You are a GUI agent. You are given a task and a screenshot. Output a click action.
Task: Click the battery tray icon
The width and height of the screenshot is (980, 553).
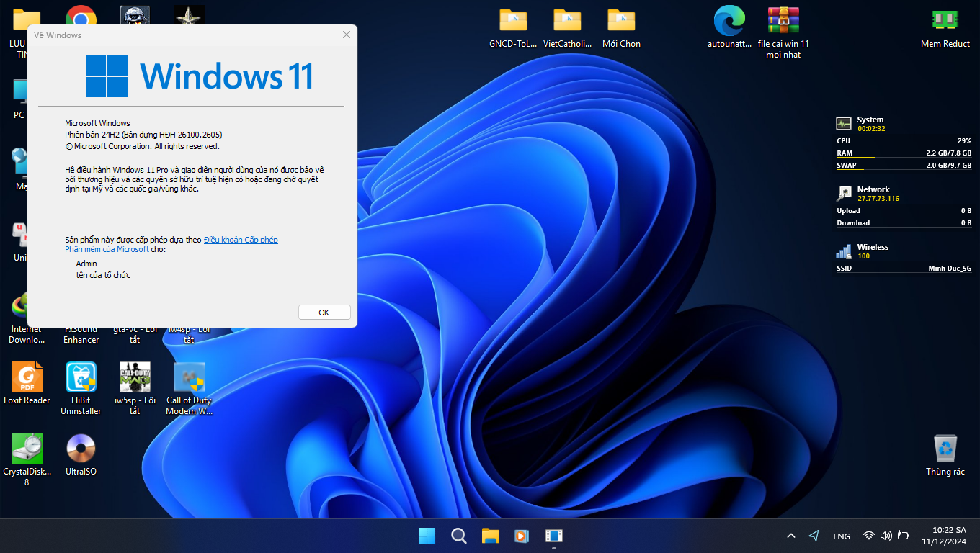click(904, 536)
